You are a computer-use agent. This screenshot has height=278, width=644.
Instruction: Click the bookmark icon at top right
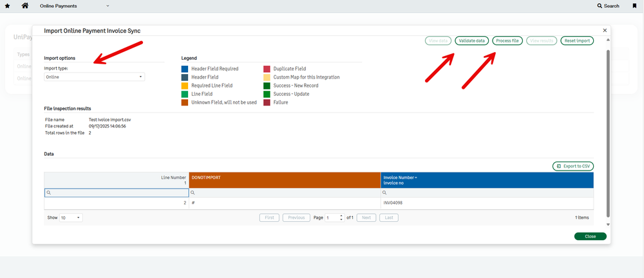click(634, 6)
